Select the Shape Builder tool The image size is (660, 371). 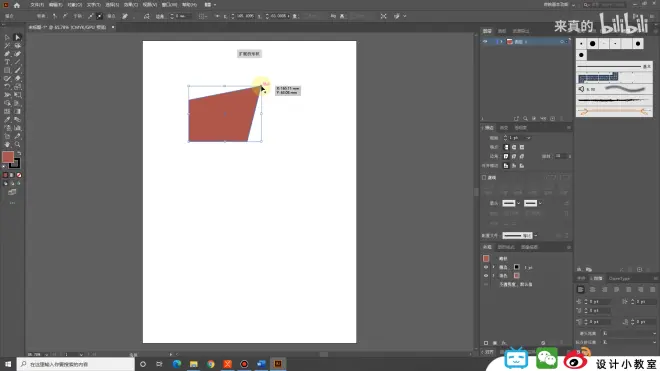[7, 103]
